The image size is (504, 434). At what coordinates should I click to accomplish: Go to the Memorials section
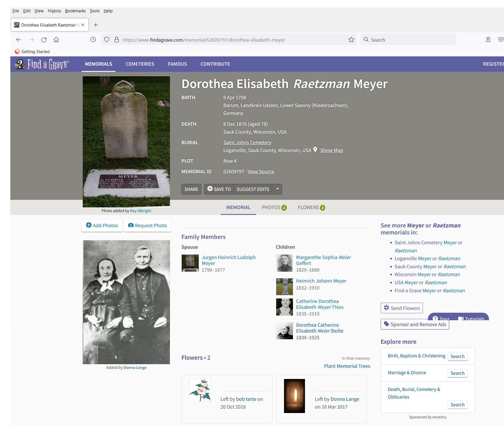[99, 64]
